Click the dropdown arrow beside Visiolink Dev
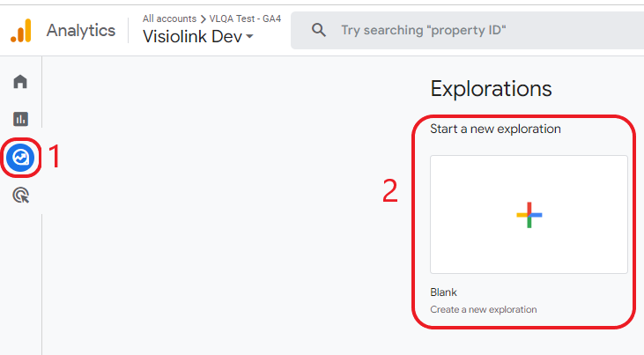This screenshot has width=644, height=355. (249, 37)
